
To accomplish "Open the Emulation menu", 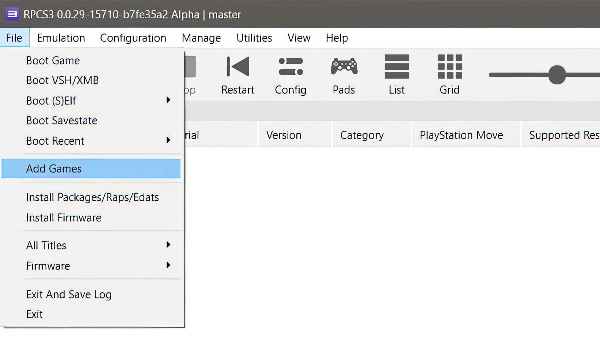I will 61,38.
